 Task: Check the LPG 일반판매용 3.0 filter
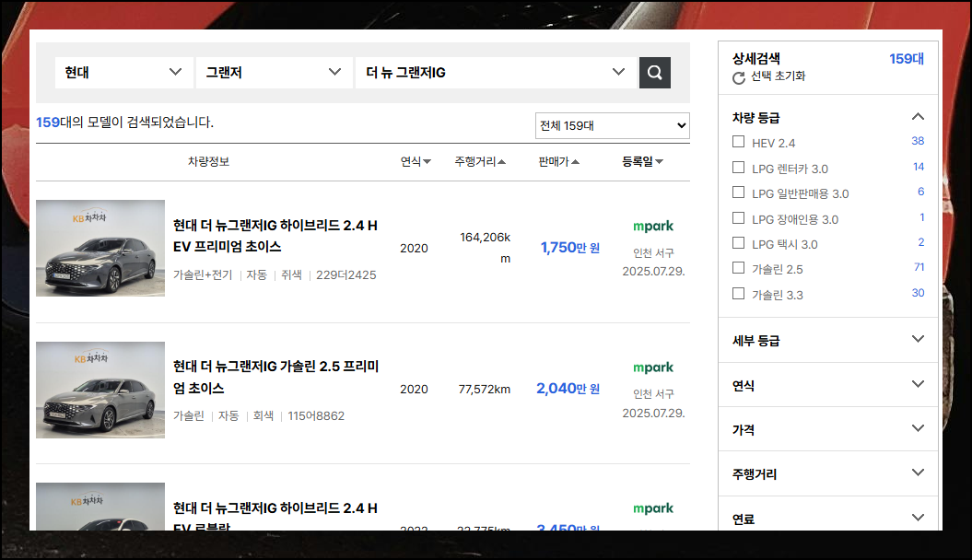coord(738,192)
